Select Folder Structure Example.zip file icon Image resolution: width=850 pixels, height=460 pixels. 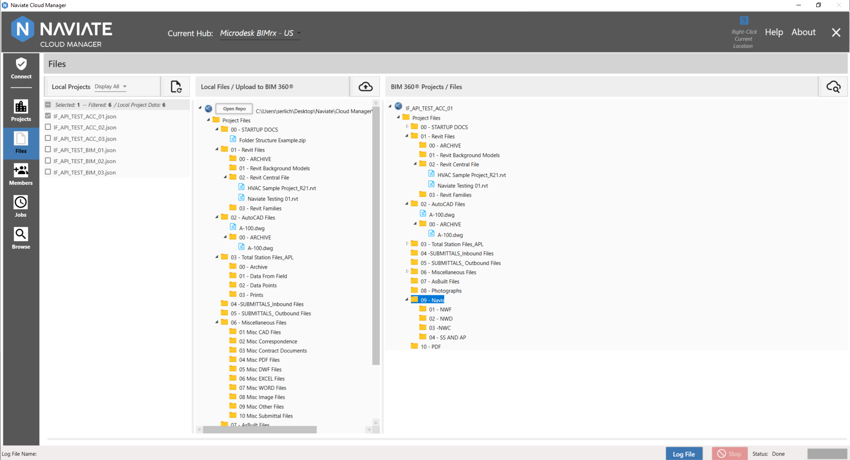click(x=233, y=139)
